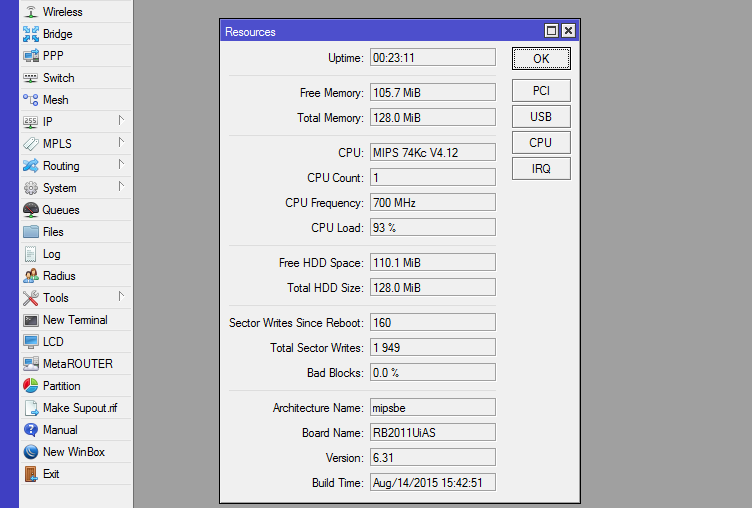This screenshot has width=752, height=508.
Task: Click the USB button
Action: (540, 117)
